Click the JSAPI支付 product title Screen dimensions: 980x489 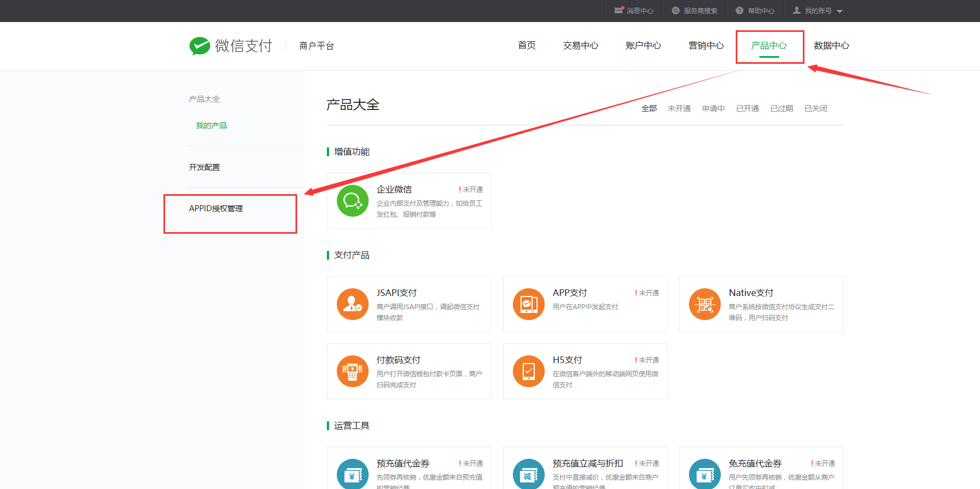pos(397,293)
